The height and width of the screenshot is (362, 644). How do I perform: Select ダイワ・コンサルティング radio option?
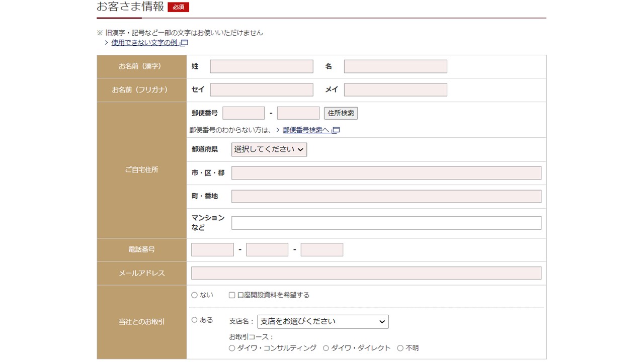coord(232,348)
